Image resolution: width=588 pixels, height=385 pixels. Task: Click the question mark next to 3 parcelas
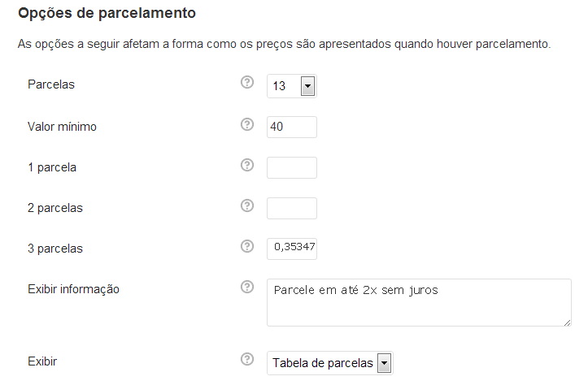[247, 246]
